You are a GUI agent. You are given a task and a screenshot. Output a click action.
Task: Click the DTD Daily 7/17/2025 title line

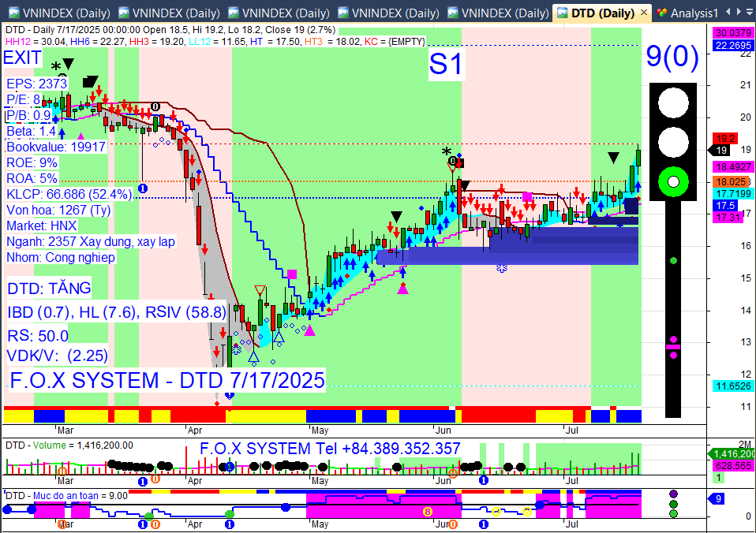point(170,30)
